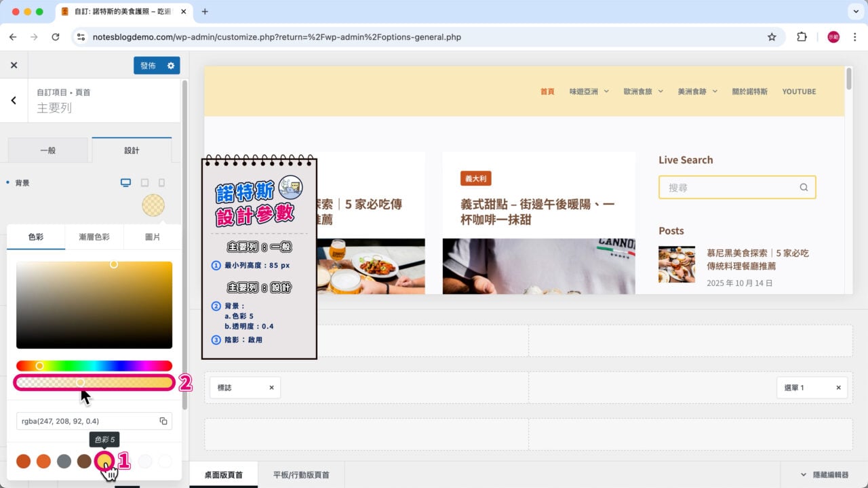Remove the 標誌 widget chip
The image size is (868, 488).
pyautogui.click(x=271, y=387)
